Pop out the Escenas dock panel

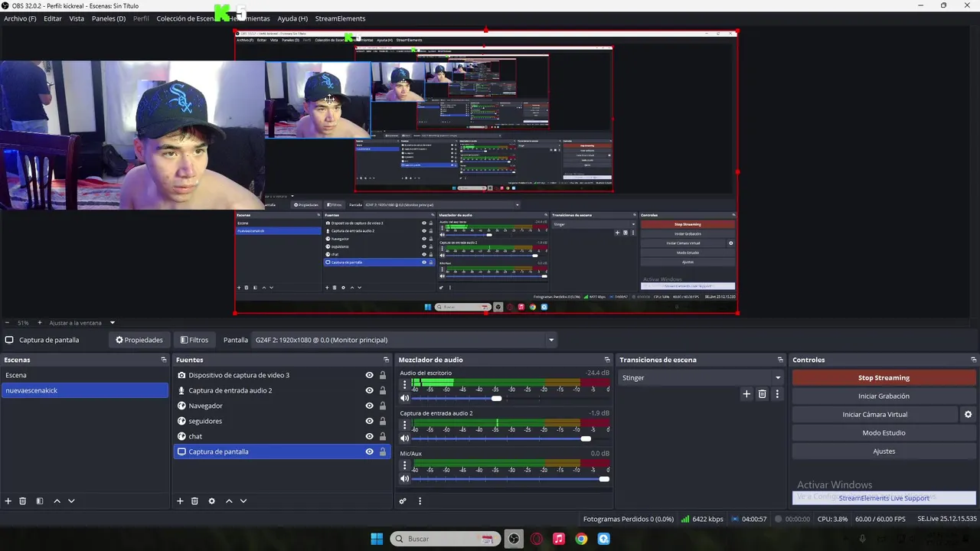tap(163, 360)
